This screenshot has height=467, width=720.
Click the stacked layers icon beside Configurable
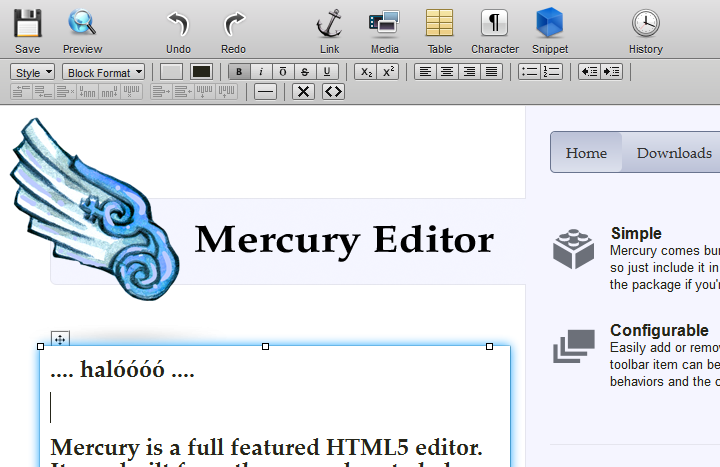(574, 346)
